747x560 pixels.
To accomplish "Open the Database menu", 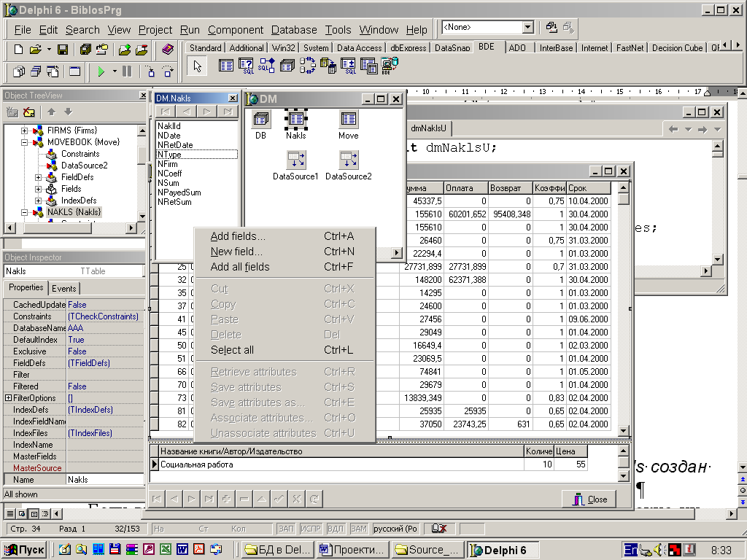I will coord(294,30).
